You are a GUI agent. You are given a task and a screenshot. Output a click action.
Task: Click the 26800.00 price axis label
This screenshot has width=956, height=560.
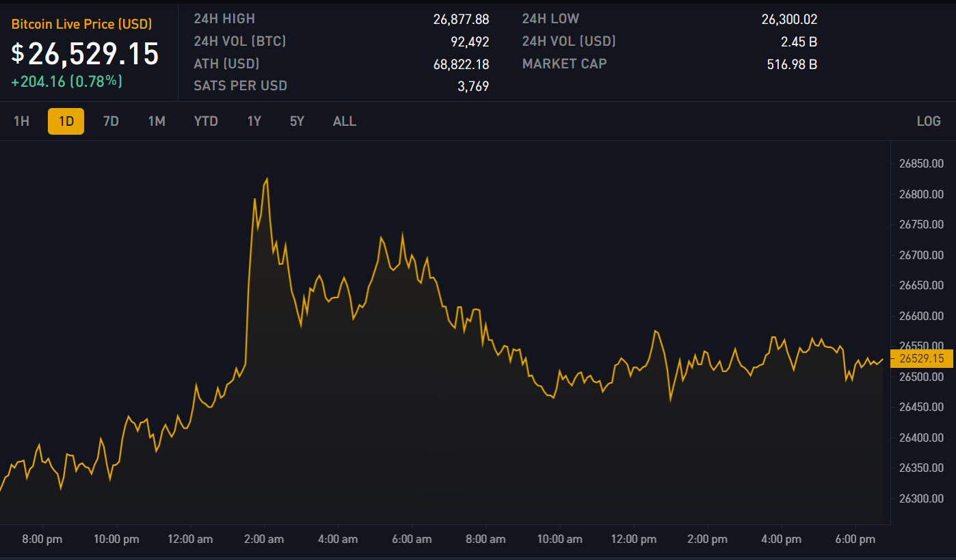click(921, 194)
